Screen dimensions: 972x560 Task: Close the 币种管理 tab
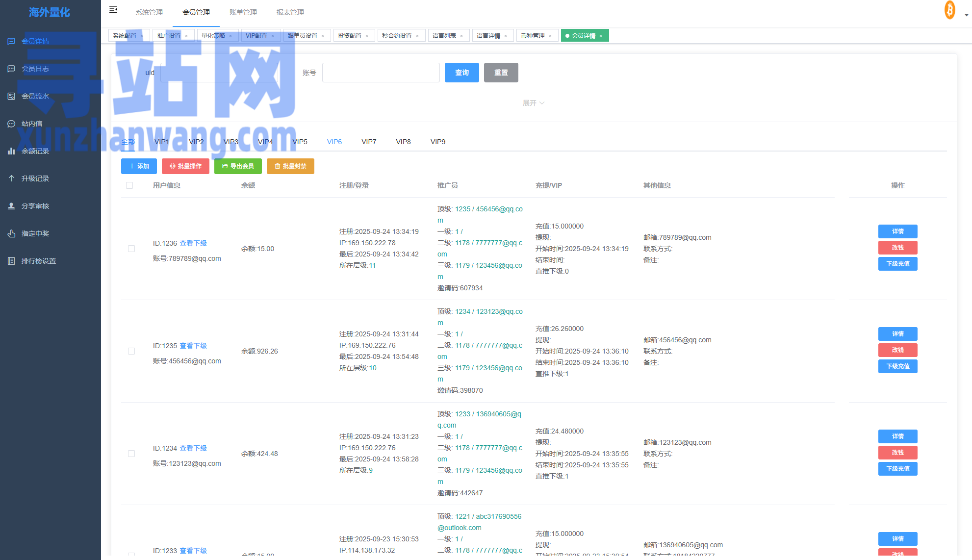click(x=550, y=36)
